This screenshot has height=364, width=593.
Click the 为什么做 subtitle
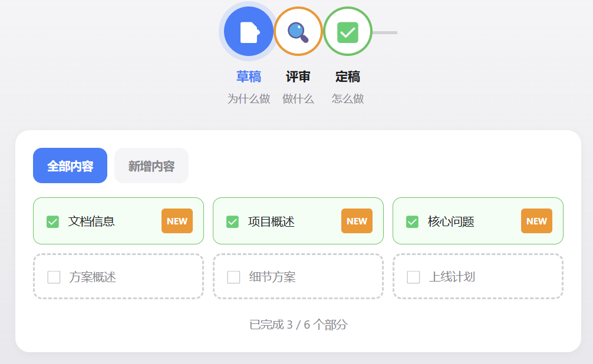pyautogui.click(x=249, y=99)
